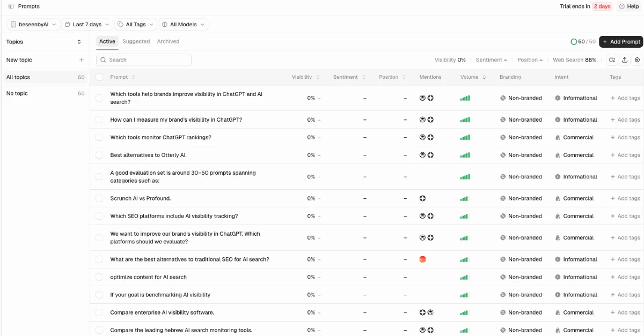Sort by the Prompt column header

click(123, 77)
